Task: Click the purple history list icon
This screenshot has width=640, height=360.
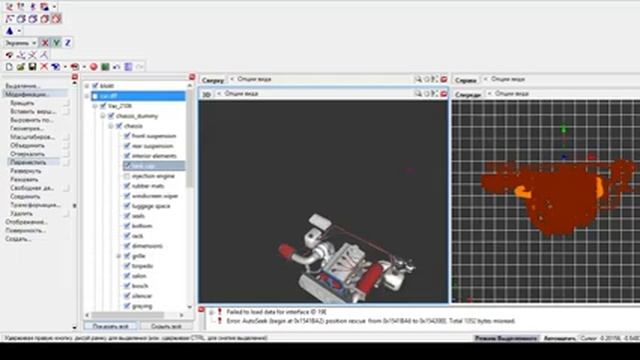Action: pyautogui.click(x=128, y=67)
